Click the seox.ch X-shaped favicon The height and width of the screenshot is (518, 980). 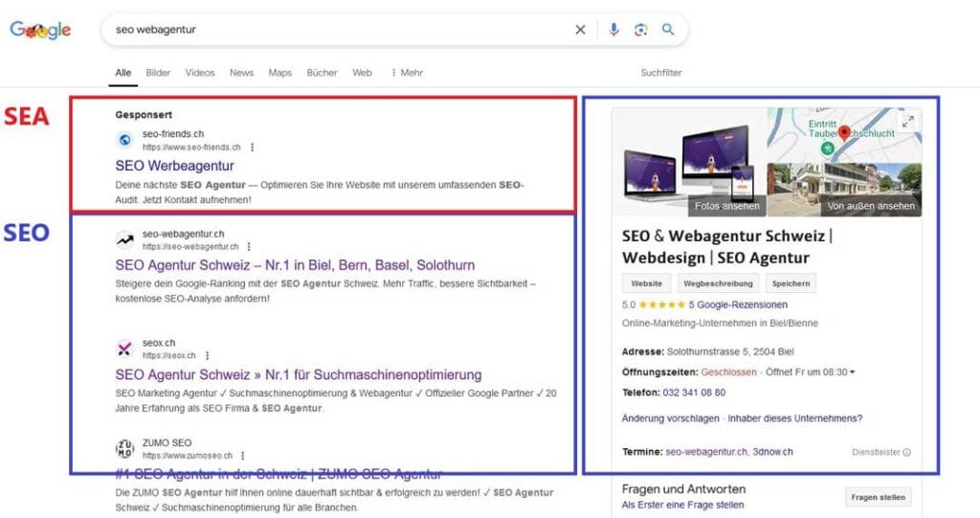(x=125, y=349)
